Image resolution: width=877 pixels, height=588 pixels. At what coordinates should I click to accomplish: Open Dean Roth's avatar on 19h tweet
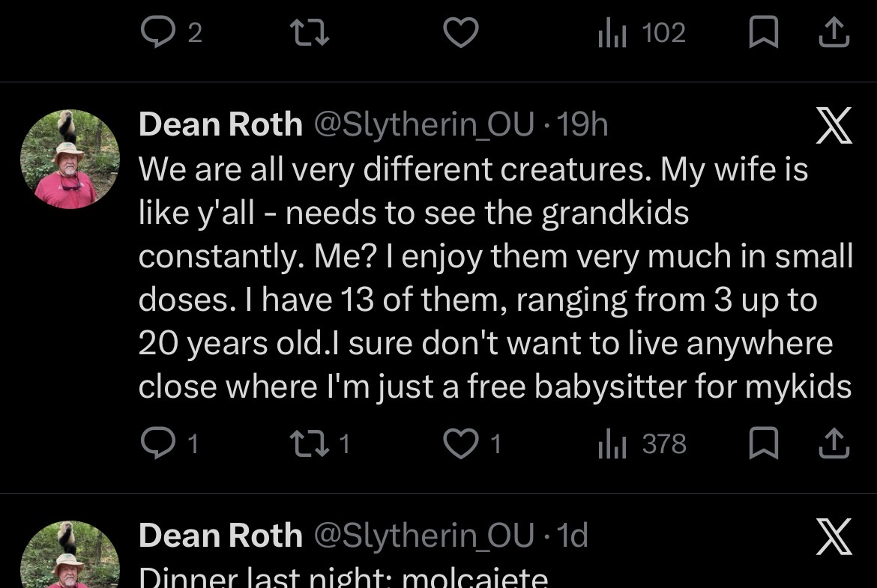70,160
